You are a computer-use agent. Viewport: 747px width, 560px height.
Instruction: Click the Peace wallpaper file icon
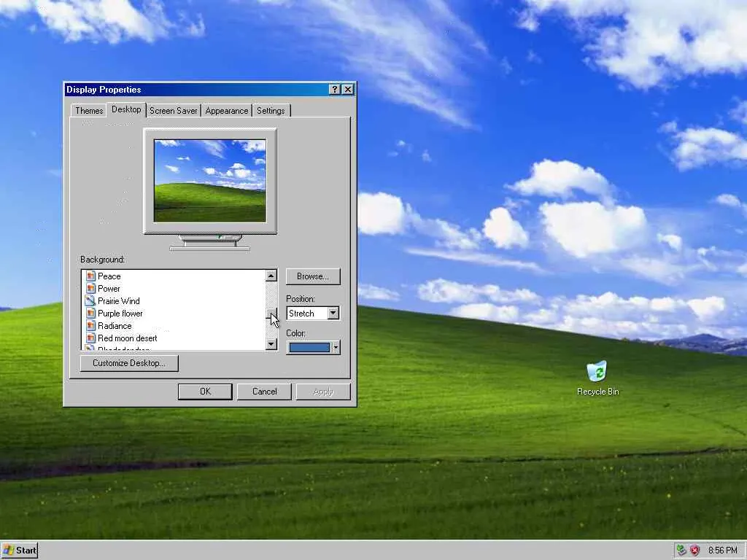tap(90, 276)
